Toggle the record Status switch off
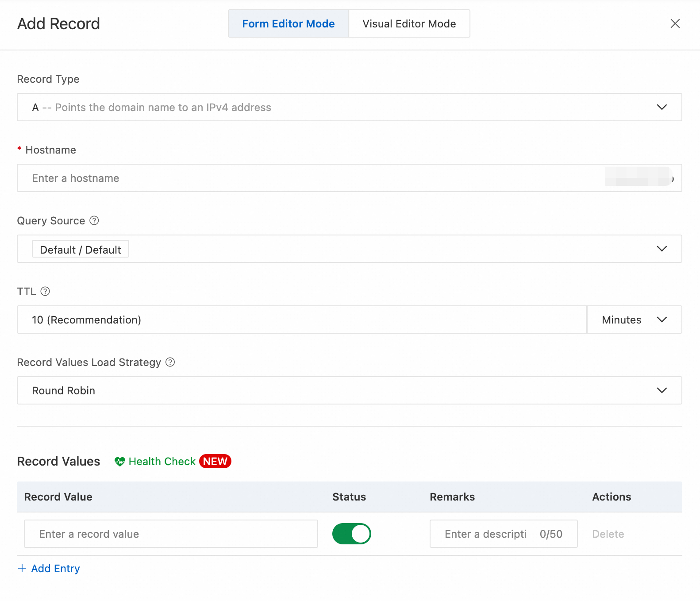 (x=352, y=534)
